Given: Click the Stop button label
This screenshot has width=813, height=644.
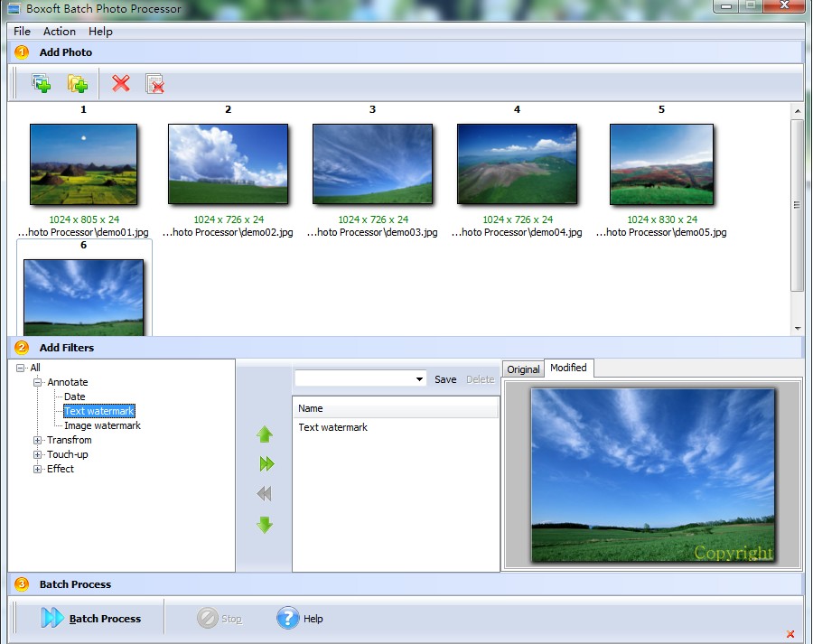Looking at the screenshot, I should pyautogui.click(x=231, y=619).
